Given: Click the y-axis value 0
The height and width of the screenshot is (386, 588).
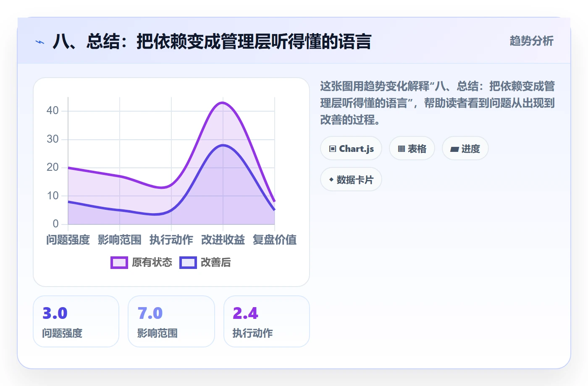Looking at the screenshot, I should coord(55,224).
